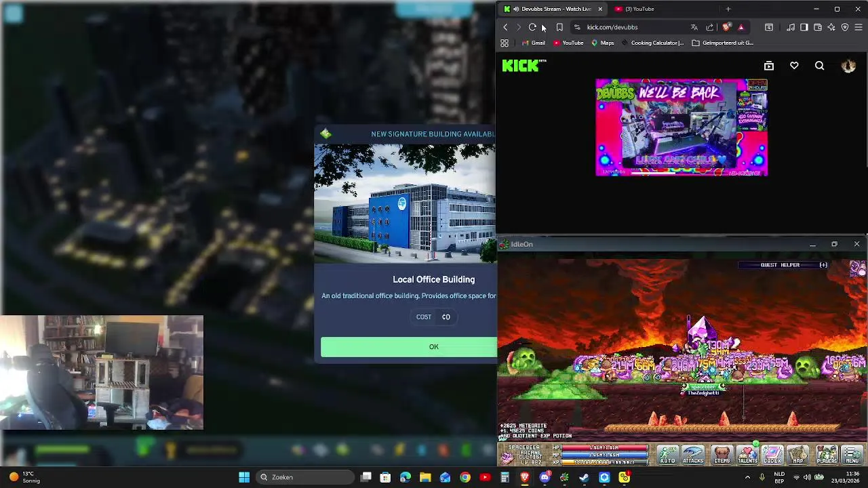Go back in Brave browser
Screen dimensions: 868x488
point(505,27)
